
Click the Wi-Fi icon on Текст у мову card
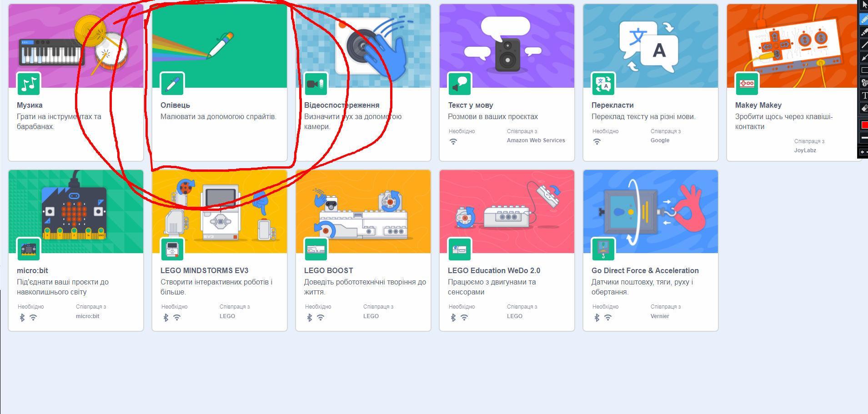coord(453,141)
